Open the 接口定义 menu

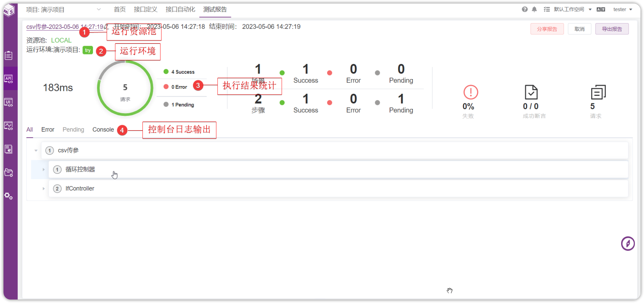point(146,9)
